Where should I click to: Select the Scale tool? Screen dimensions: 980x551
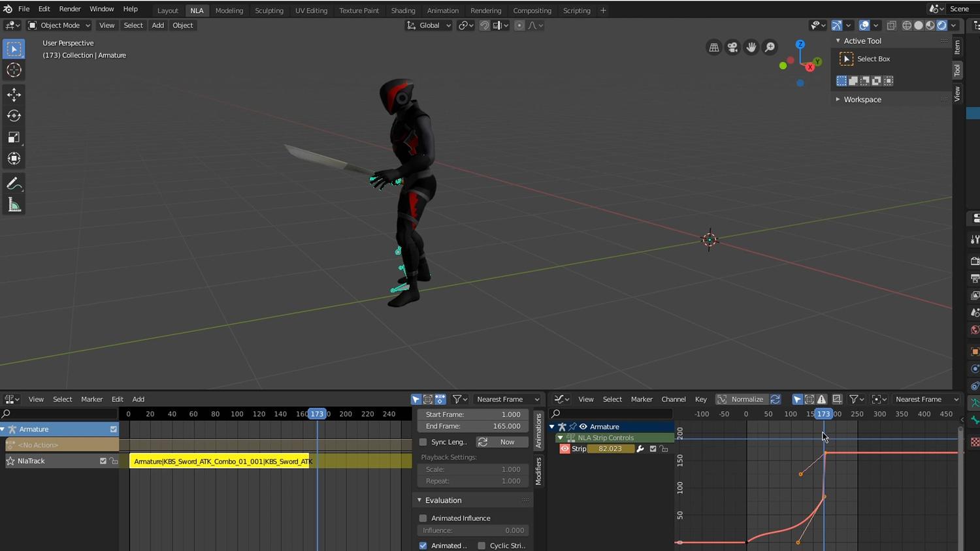pyautogui.click(x=14, y=138)
